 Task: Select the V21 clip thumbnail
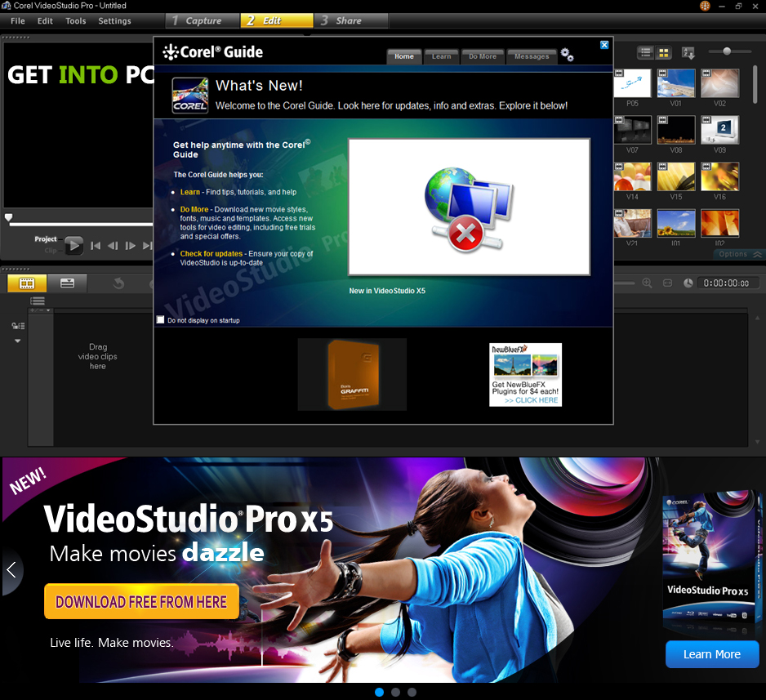632,223
